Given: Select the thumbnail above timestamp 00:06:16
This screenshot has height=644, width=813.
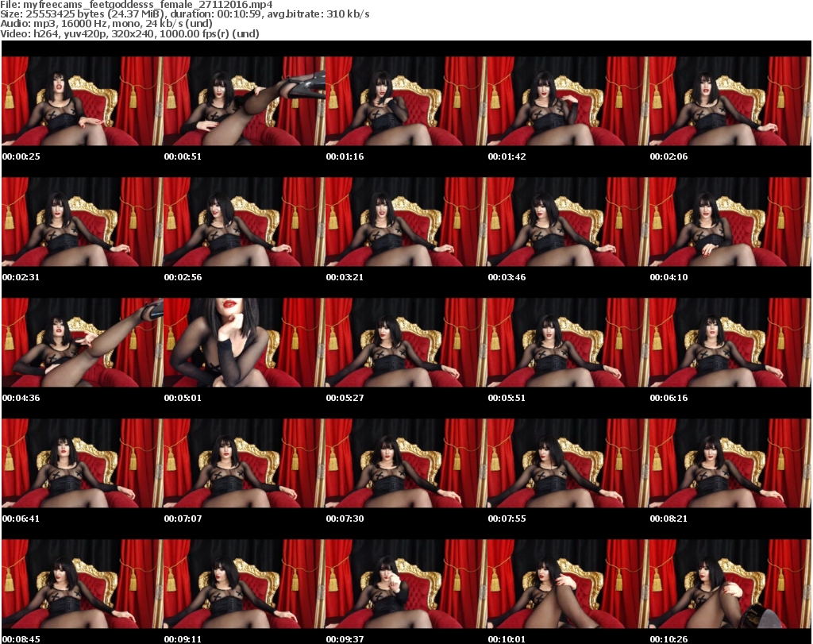Looking at the screenshot, I should [730, 342].
